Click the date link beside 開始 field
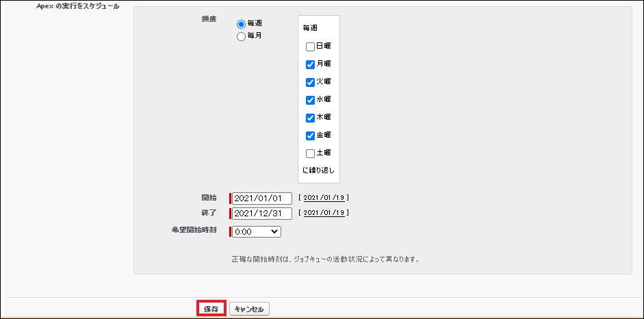The image size is (644, 319). click(x=324, y=198)
